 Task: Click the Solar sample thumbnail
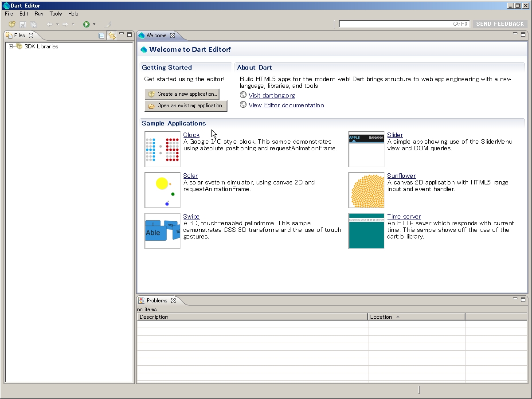163,190
